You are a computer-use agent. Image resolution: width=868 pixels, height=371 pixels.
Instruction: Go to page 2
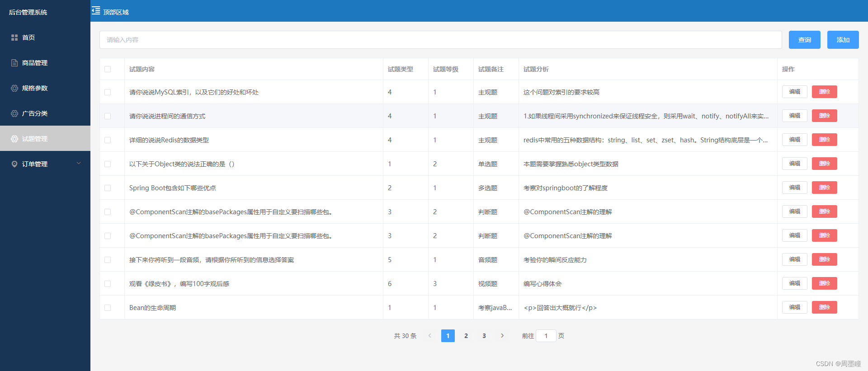(x=466, y=336)
